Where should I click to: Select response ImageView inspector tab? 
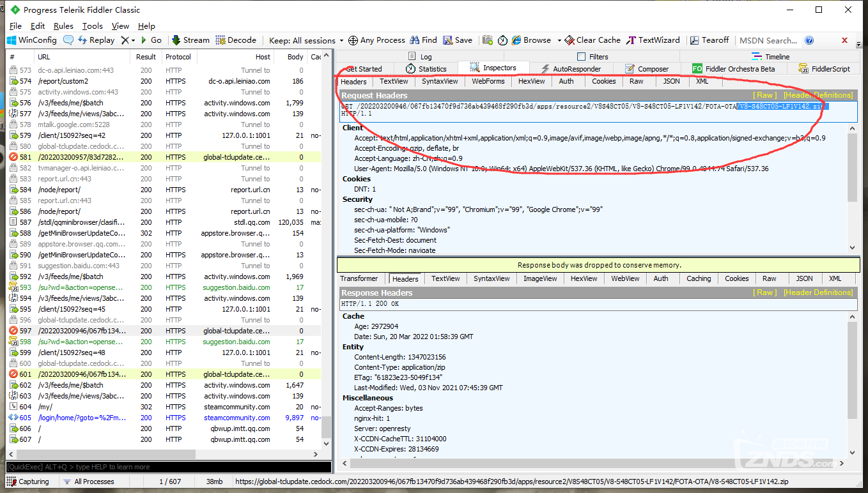(540, 278)
